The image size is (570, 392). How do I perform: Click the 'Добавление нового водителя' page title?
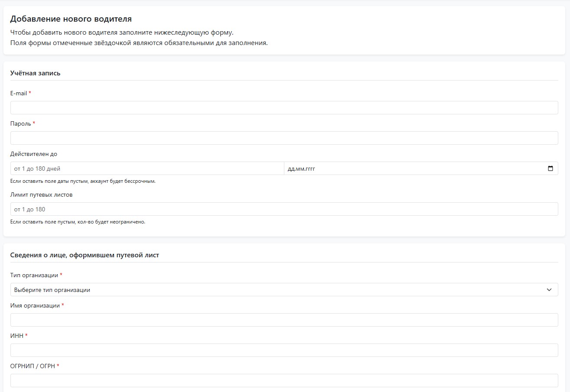click(x=71, y=19)
